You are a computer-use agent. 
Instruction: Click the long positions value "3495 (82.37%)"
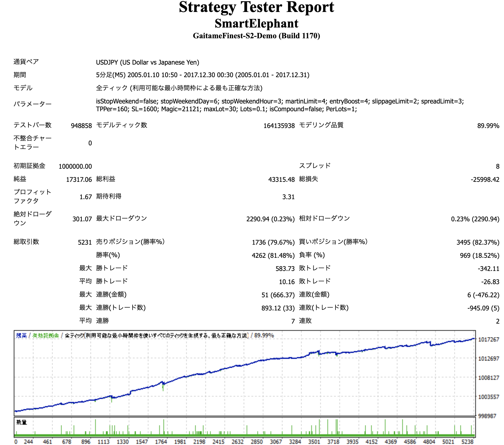478,242
